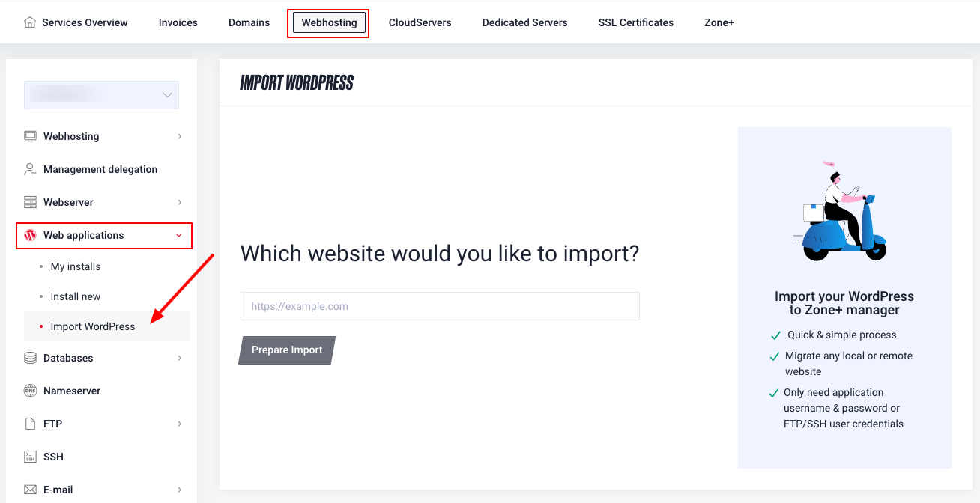
Task: Switch to the Domains tab
Action: (249, 22)
